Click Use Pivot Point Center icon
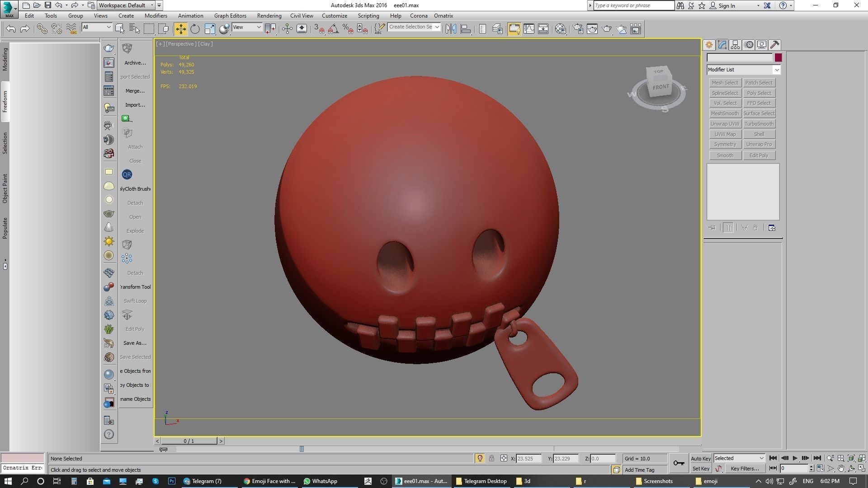The height and width of the screenshot is (488, 868). click(x=270, y=29)
